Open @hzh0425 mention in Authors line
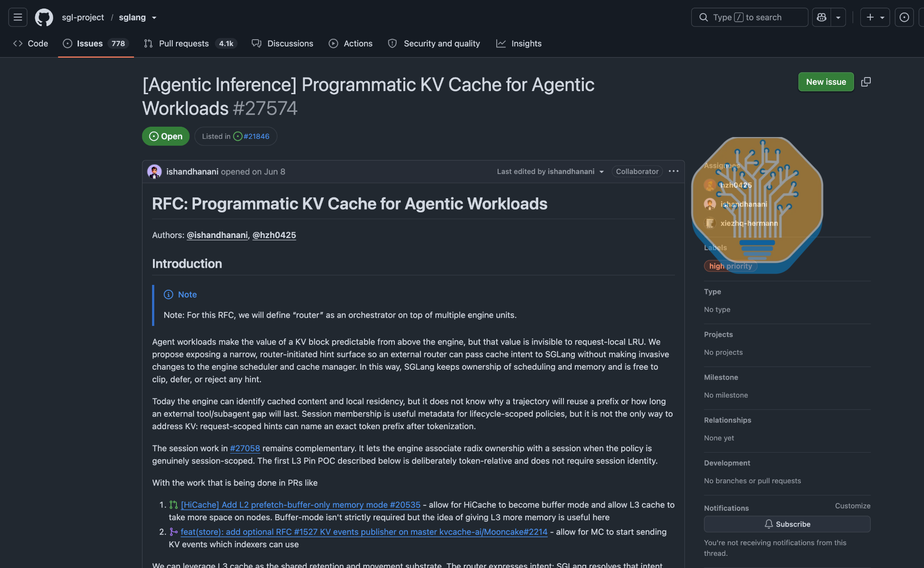 click(x=274, y=235)
